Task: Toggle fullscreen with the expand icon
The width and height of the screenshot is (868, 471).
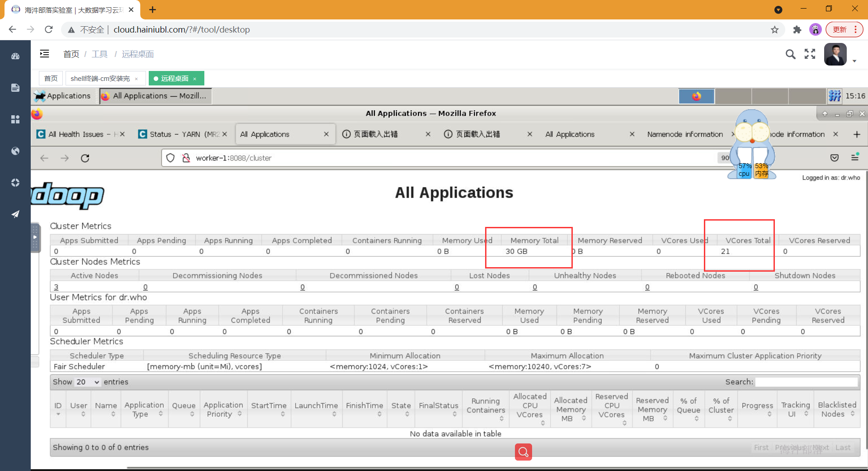Action: (810, 54)
